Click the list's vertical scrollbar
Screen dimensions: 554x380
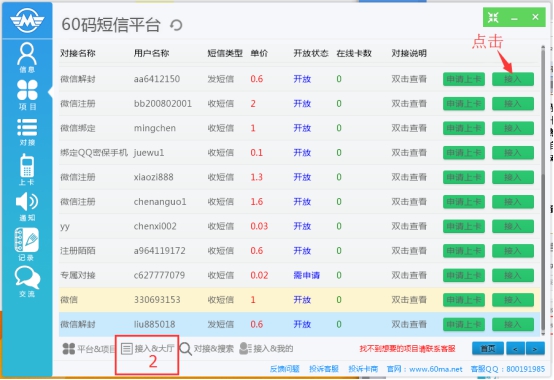[543, 190]
